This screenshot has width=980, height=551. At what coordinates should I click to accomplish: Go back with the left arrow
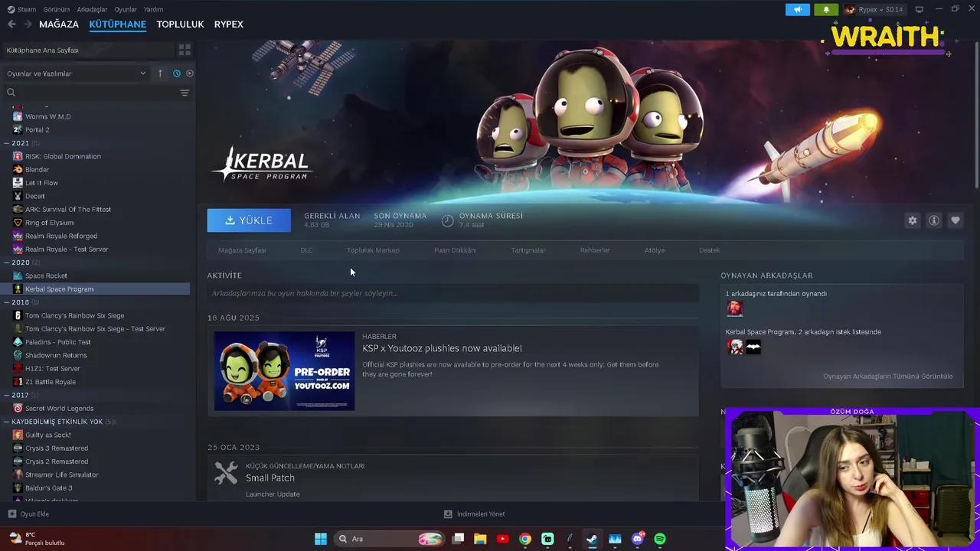point(11,24)
